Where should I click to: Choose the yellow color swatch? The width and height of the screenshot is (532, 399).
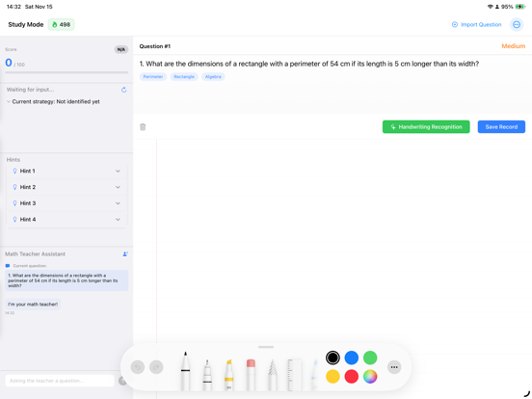point(332,377)
